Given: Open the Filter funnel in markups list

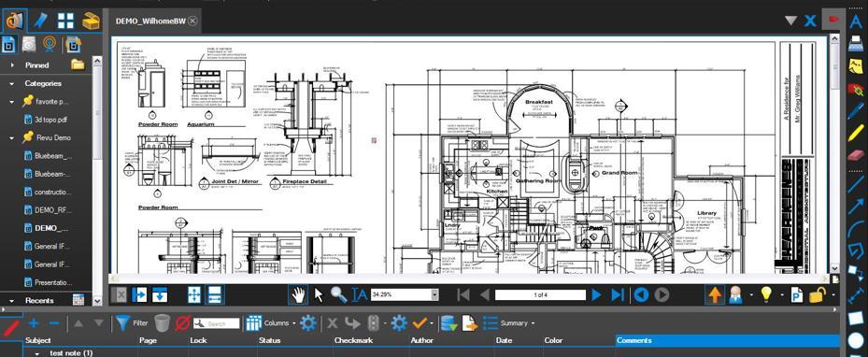Looking at the screenshot, I should pyautogui.click(x=122, y=322).
